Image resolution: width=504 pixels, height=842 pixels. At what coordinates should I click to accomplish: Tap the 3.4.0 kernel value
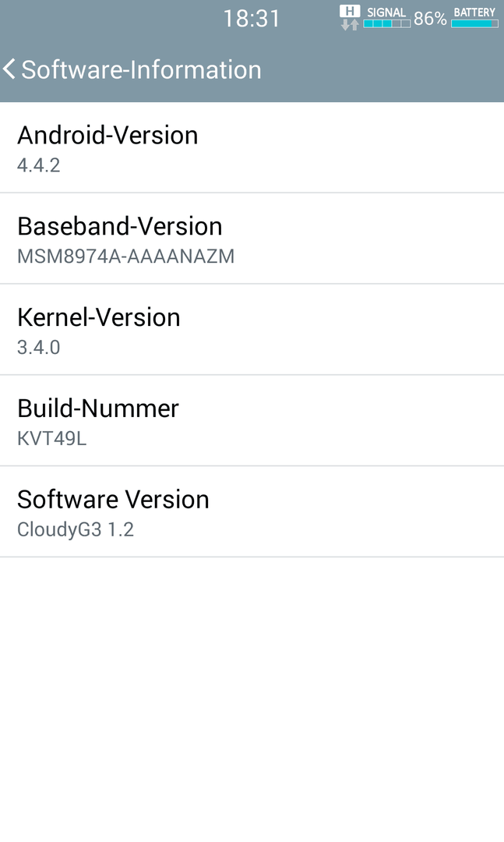pos(39,348)
